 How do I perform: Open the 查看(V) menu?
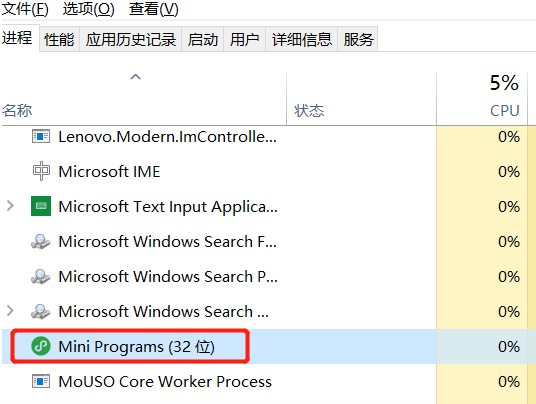click(153, 9)
